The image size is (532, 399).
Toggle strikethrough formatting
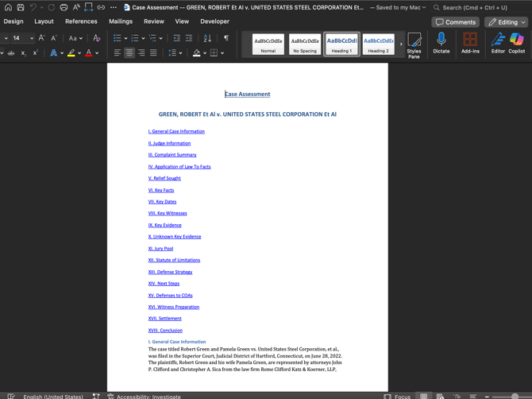pyautogui.click(x=11, y=53)
